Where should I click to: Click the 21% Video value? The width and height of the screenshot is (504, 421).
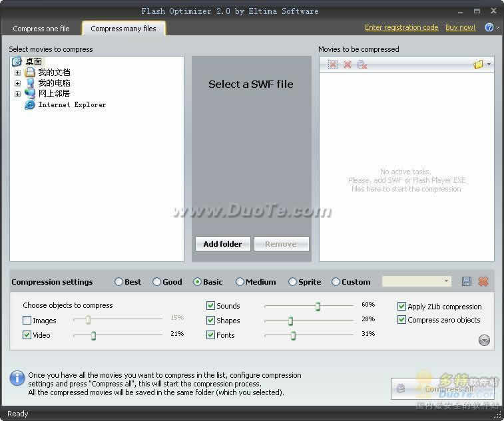177,334
